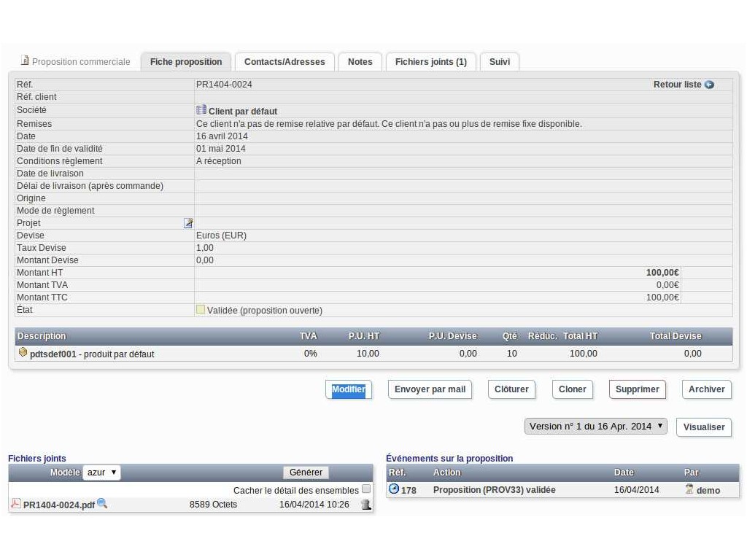Open the Modèle azur dropdown

point(101,472)
